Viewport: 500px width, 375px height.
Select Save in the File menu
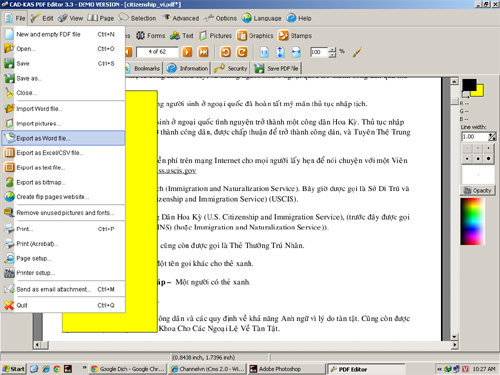pos(63,63)
